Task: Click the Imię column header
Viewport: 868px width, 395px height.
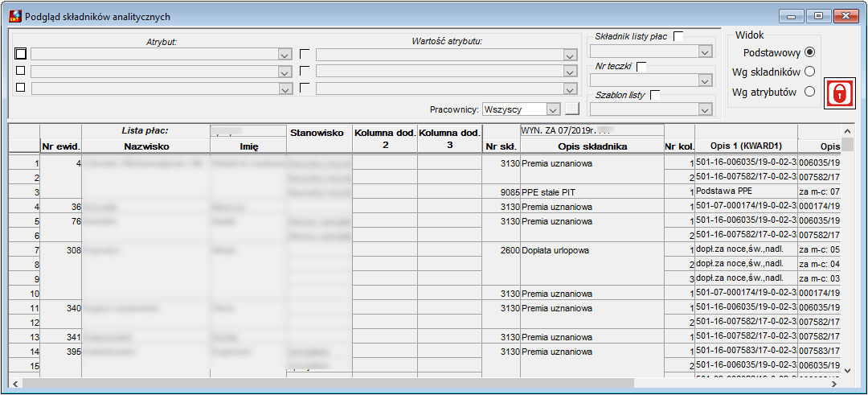Action: point(248,146)
